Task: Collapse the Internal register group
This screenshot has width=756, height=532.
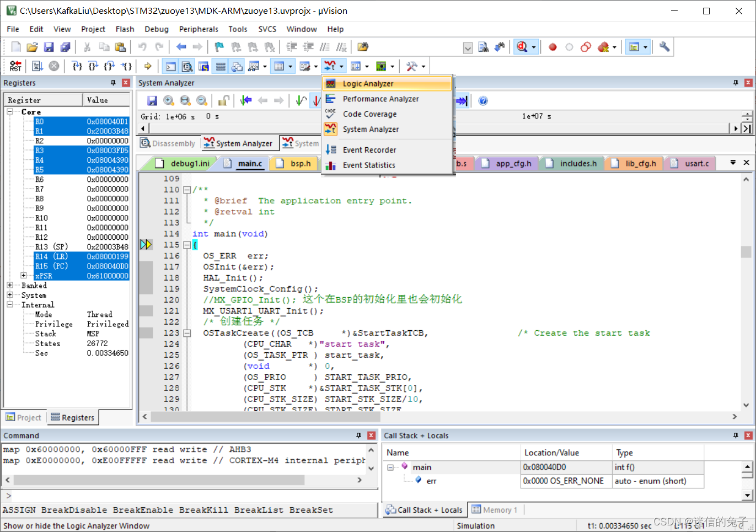Action: pos(10,305)
